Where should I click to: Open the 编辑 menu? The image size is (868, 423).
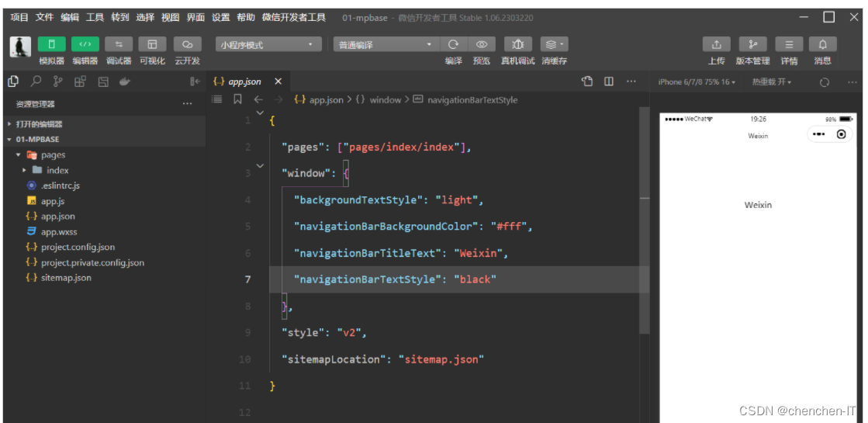(70, 17)
